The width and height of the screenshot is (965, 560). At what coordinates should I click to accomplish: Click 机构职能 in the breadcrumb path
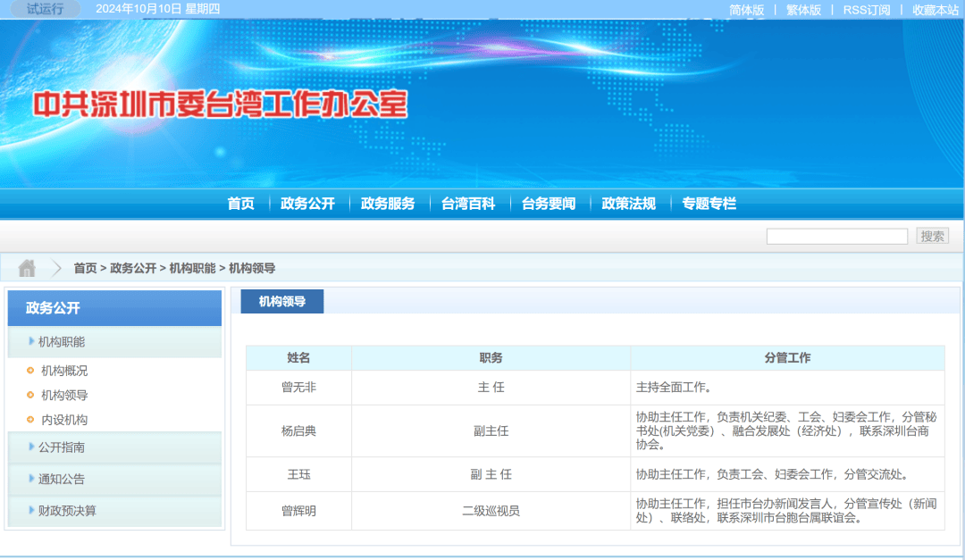[193, 268]
